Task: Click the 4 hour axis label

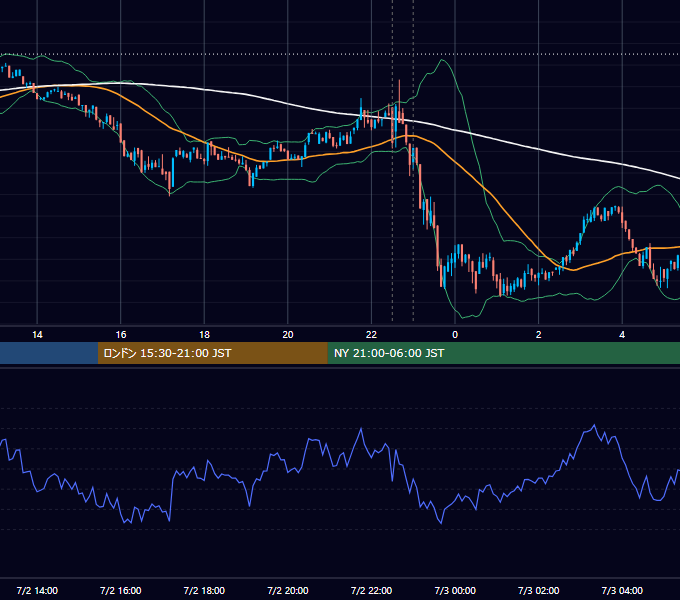Action: tap(622, 335)
